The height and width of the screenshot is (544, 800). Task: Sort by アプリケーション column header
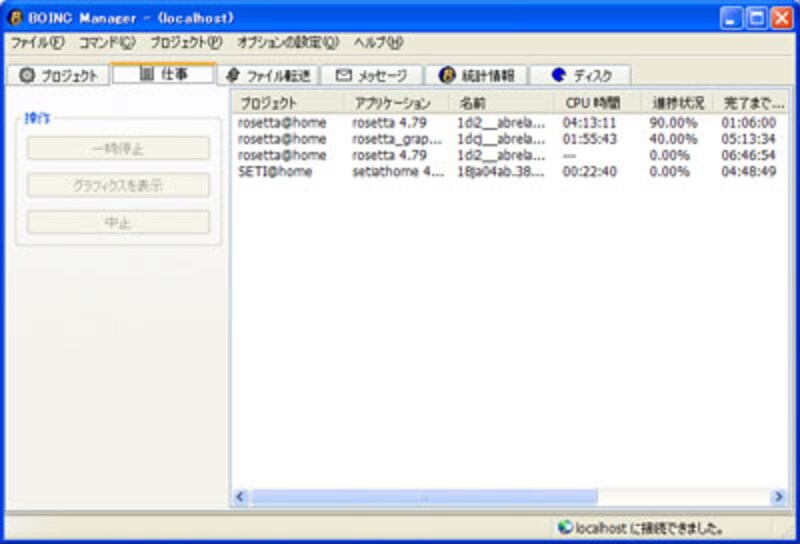[397, 103]
